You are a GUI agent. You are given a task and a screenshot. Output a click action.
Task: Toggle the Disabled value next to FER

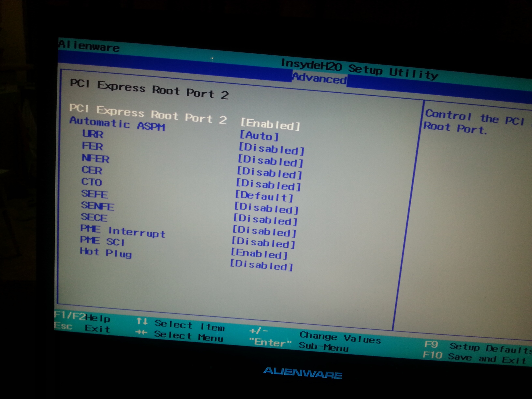(271, 161)
